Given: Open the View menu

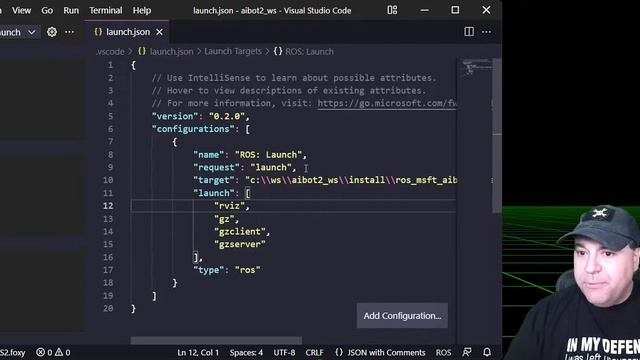Looking at the screenshot, I should [x=21, y=10].
